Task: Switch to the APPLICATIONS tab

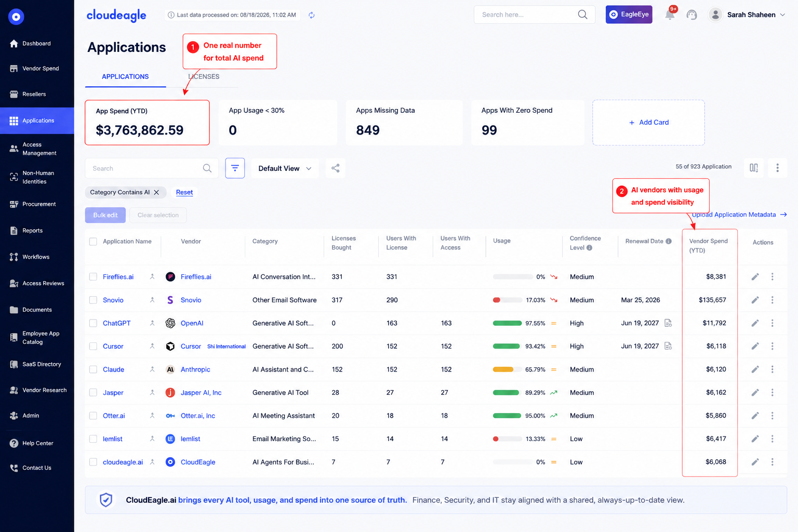Action: click(125, 76)
